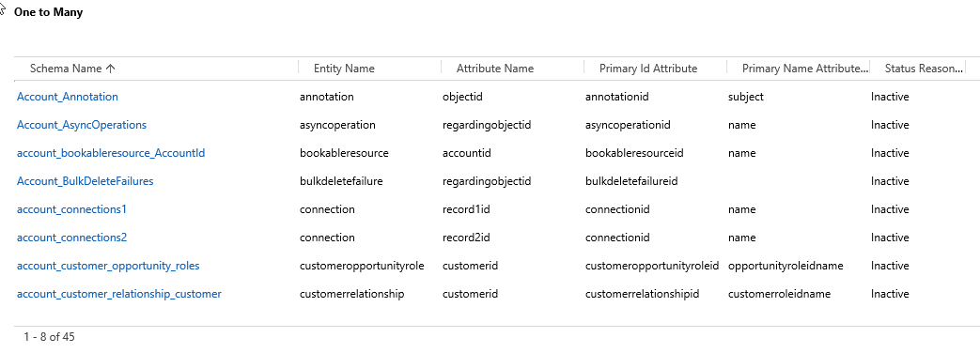Click the 'asyncoperation' entity name cell
980x353 pixels.
pyautogui.click(x=337, y=125)
